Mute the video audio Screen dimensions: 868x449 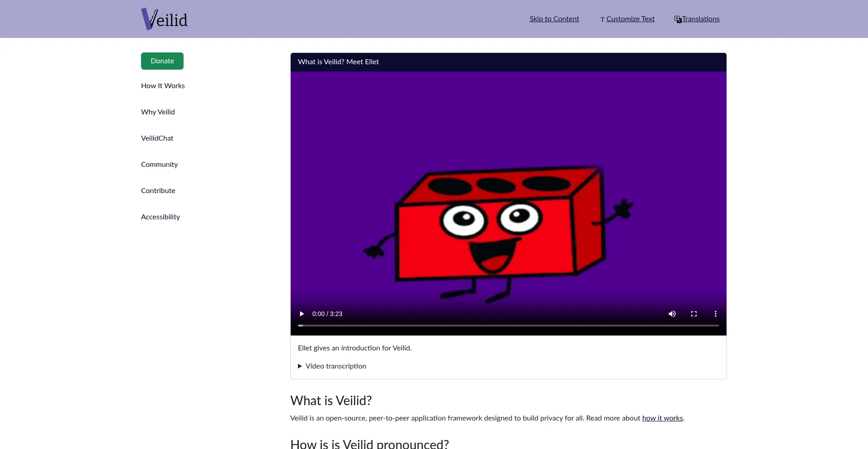click(x=672, y=313)
